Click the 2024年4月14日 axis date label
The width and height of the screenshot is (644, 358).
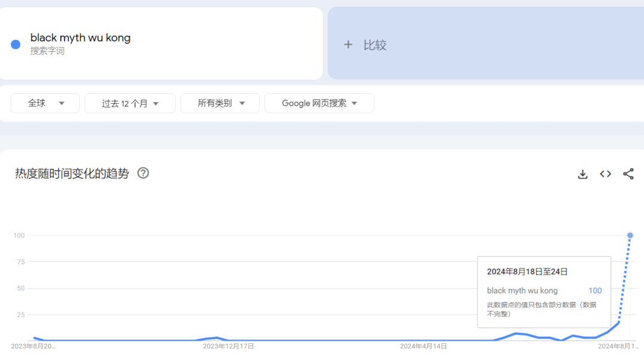tap(423, 346)
